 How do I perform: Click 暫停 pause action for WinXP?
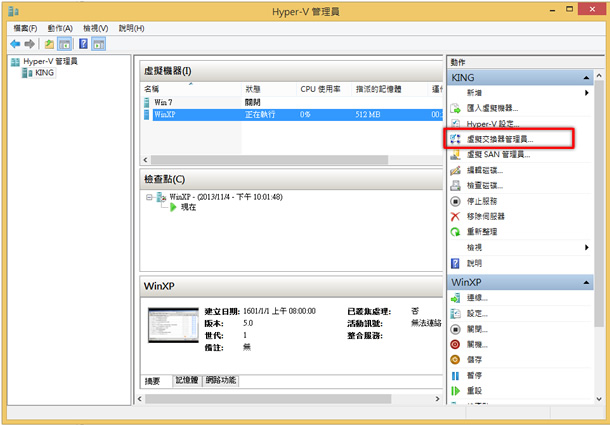pyautogui.click(x=474, y=376)
